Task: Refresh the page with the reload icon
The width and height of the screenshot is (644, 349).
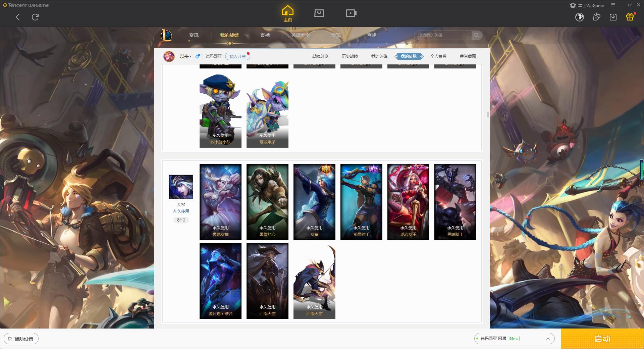Action: pyautogui.click(x=35, y=17)
